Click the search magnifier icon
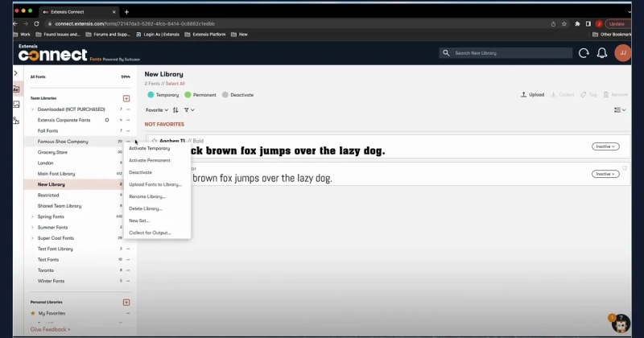Viewport: 644px width, 338px height. pyautogui.click(x=446, y=53)
